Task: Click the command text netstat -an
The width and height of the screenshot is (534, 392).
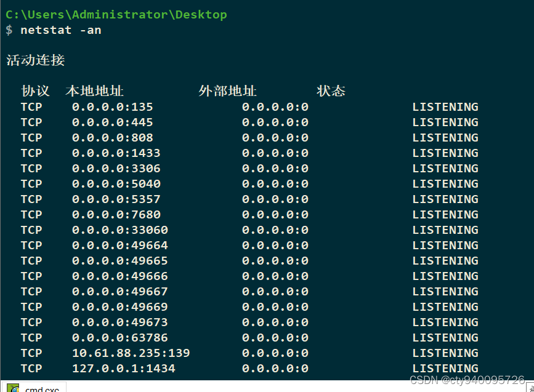Action: [61, 30]
